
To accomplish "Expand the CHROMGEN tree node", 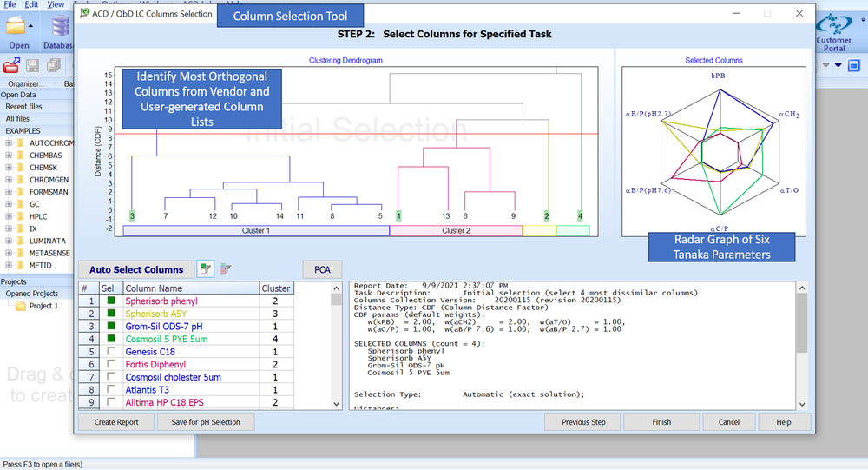I will pos(9,180).
